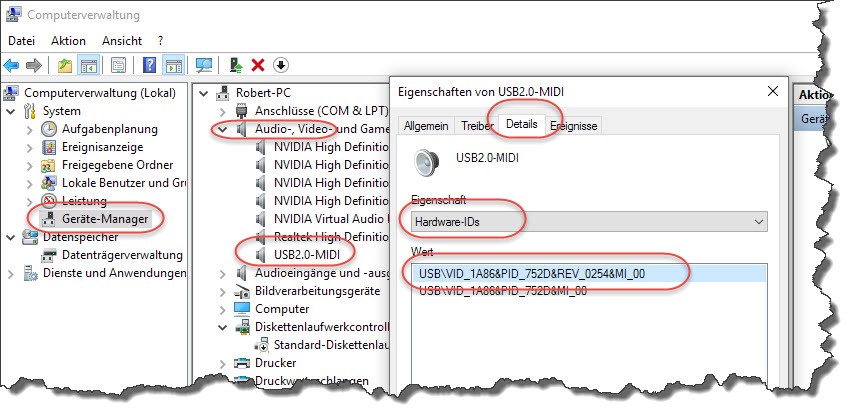This screenshot has width=859, height=420.
Task: Click the disable device down-arrow icon
Action: click(280, 66)
